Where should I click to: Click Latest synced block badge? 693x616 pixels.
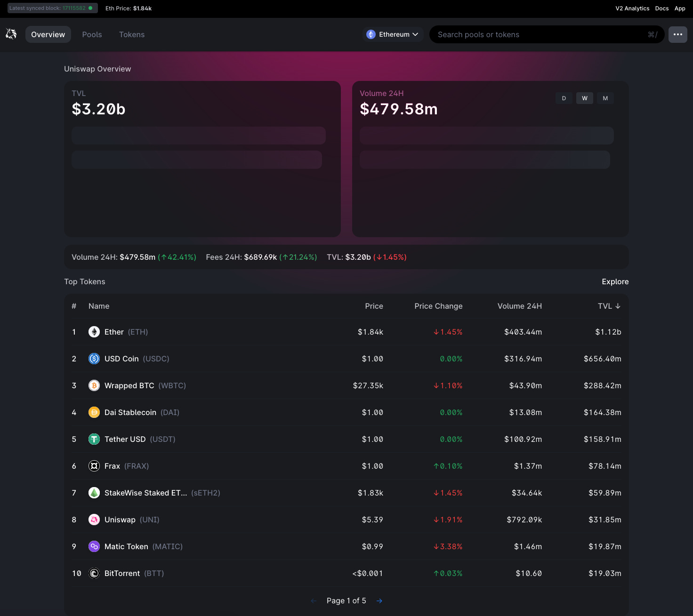53,8
